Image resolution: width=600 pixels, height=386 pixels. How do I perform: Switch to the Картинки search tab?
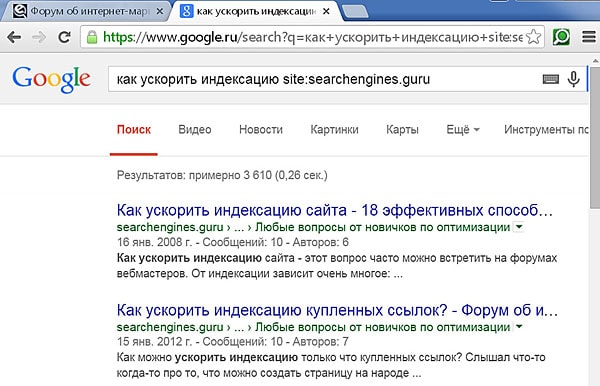coord(334,130)
